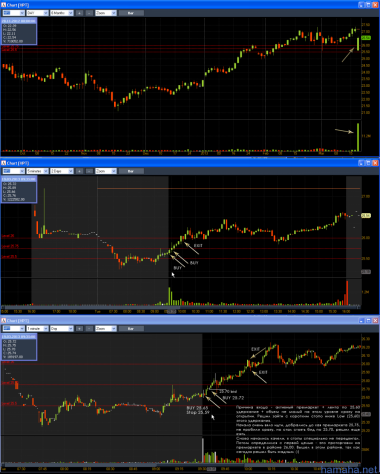This screenshot has width=380, height=474.
Task: Click the plus button on the 1-minute chart toolbar
Action: tap(79, 329)
